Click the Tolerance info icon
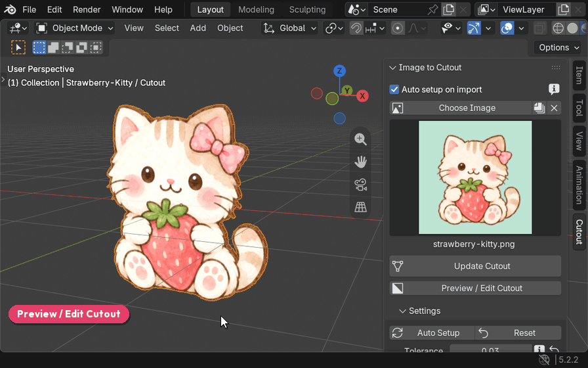Viewport: 588px width, 368px height. (539, 350)
